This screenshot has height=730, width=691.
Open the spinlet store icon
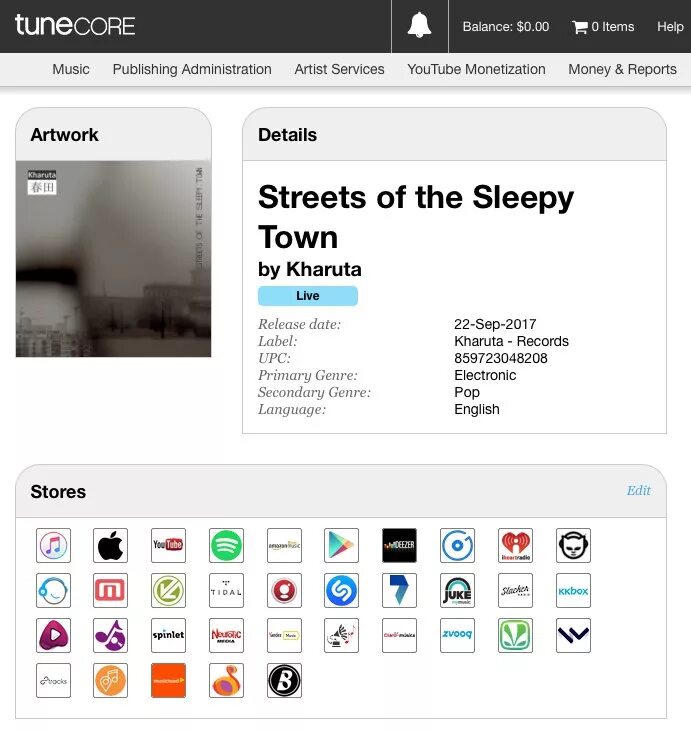tap(168, 635)
